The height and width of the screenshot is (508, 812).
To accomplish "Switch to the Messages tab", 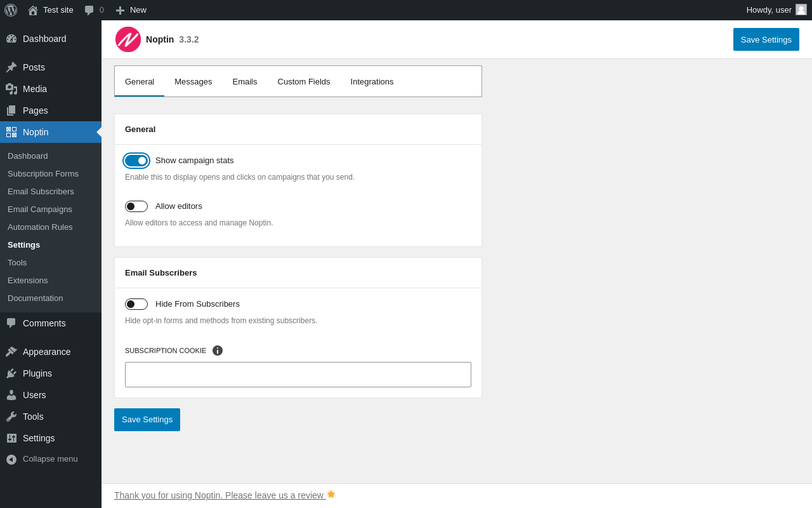I will pyautogui.click(x=193, y=81).
